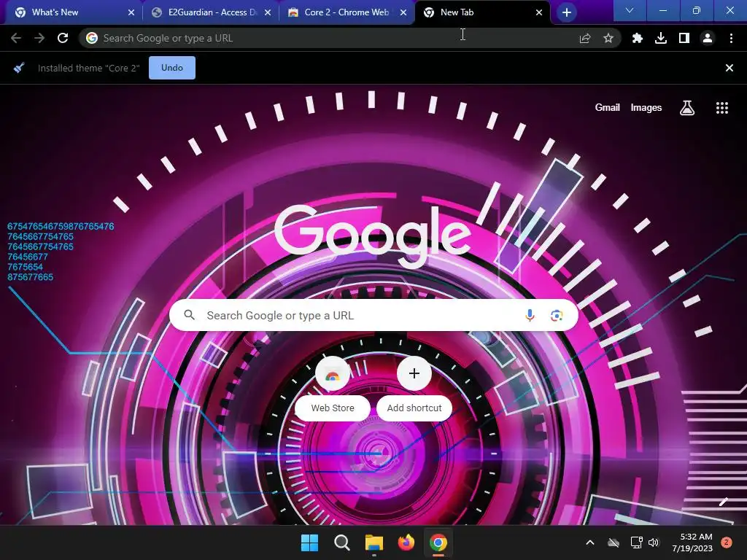This screenshot has width=747, height=560.
Task: Close the E2Guardian tab
Action: [x=268, y=12]
